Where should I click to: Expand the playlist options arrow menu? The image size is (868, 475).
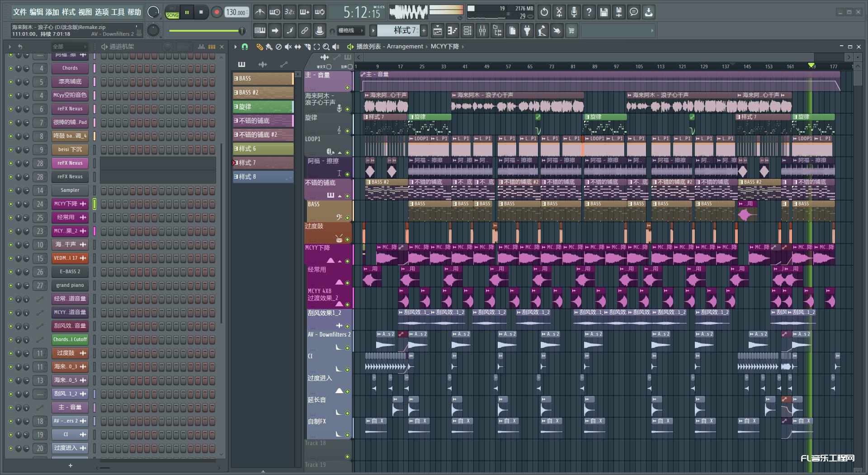click(236, 47)
